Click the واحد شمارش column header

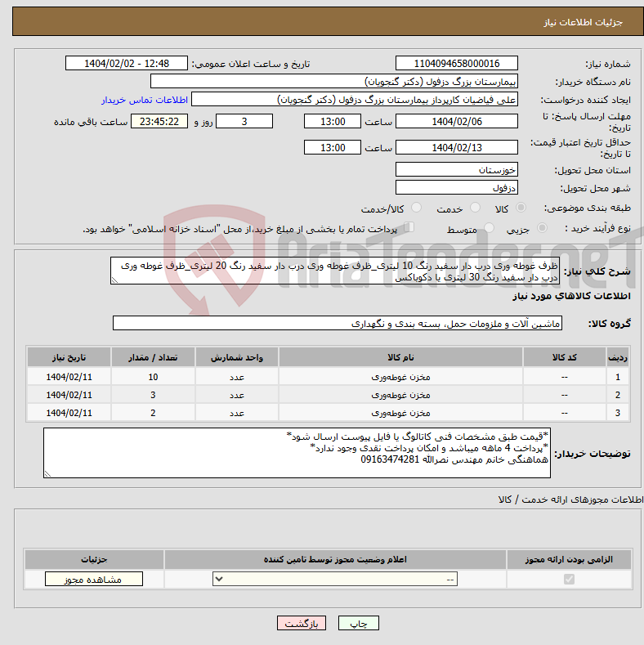coord(237,357)
